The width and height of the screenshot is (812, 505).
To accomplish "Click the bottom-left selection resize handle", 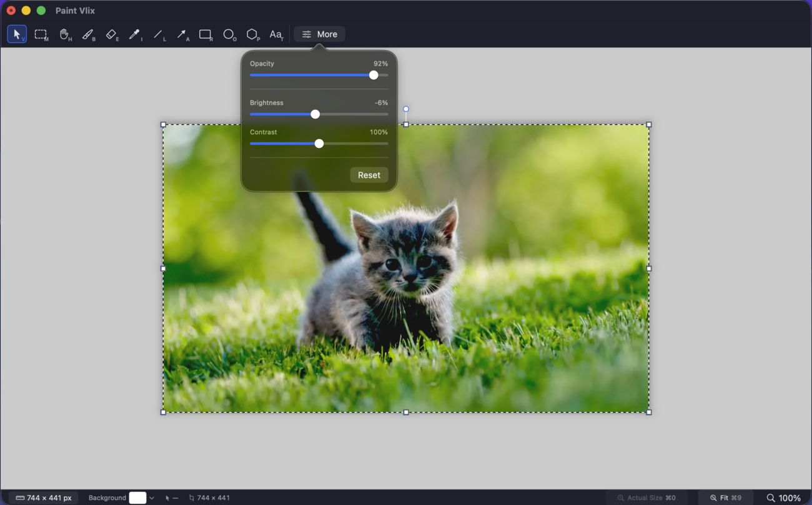I will click(x=164, y=412).
